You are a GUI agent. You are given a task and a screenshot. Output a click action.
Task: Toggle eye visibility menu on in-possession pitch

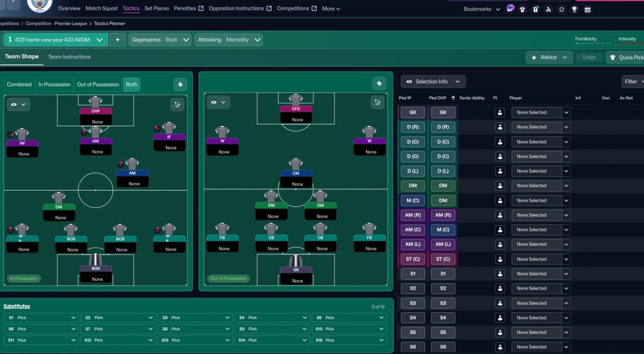pyautogui.click(x=18, y=104)
